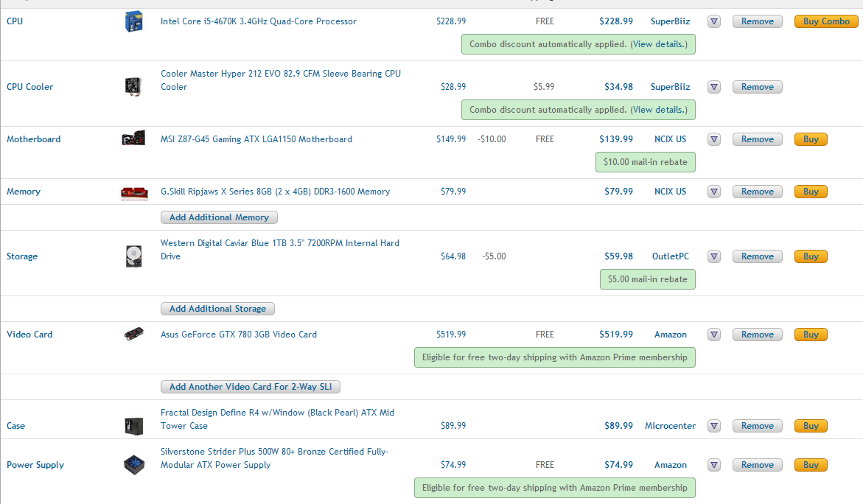Click the Silverstone power supply image
The width and height of the screenshot is (863, 504).
(133, 465)
